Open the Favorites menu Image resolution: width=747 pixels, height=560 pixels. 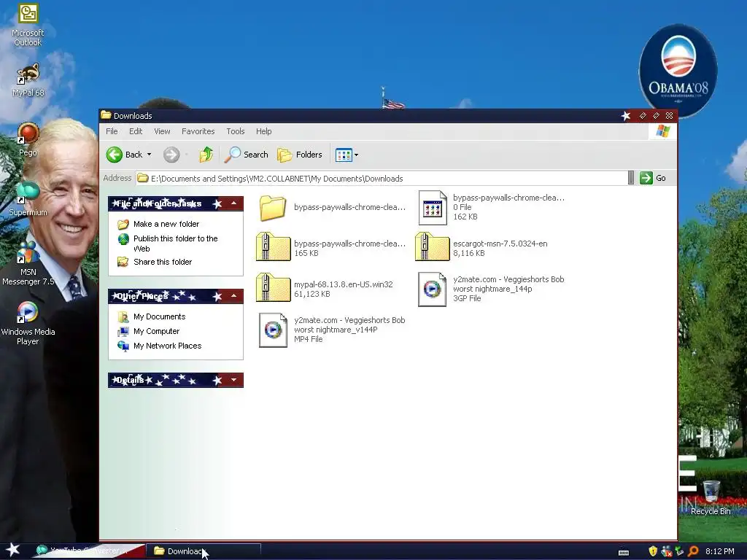198,131
